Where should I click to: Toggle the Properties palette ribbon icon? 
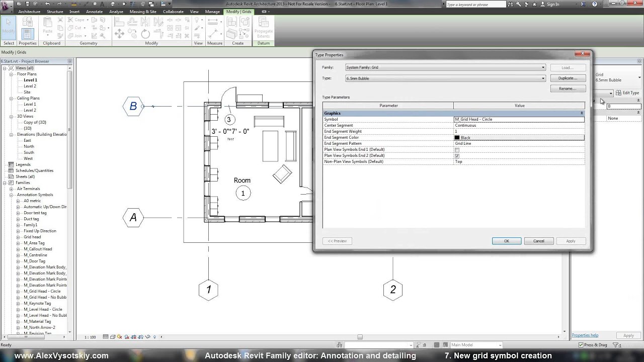point(28,34)
